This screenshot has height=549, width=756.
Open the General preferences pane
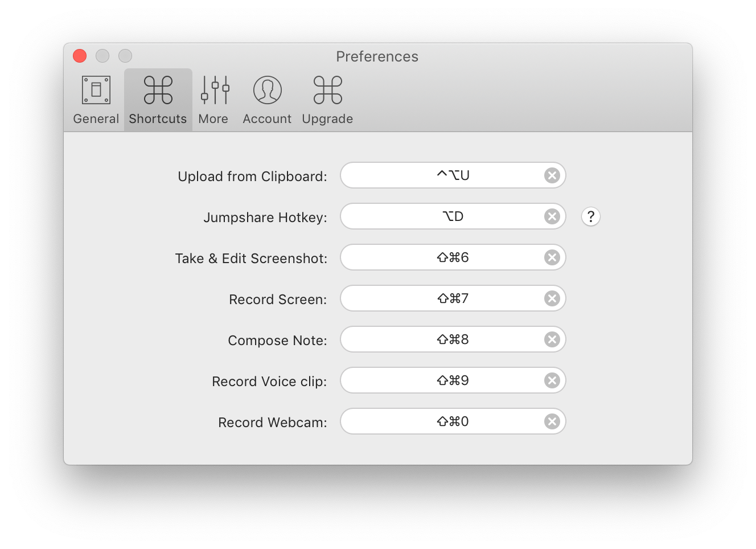click(96, 100)
